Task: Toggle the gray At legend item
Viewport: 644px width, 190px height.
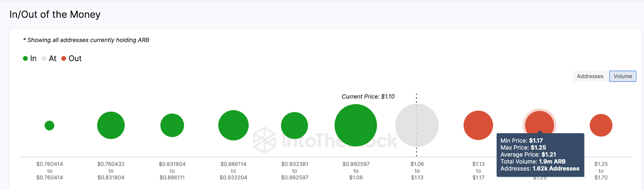Action: tap(49, 59)
